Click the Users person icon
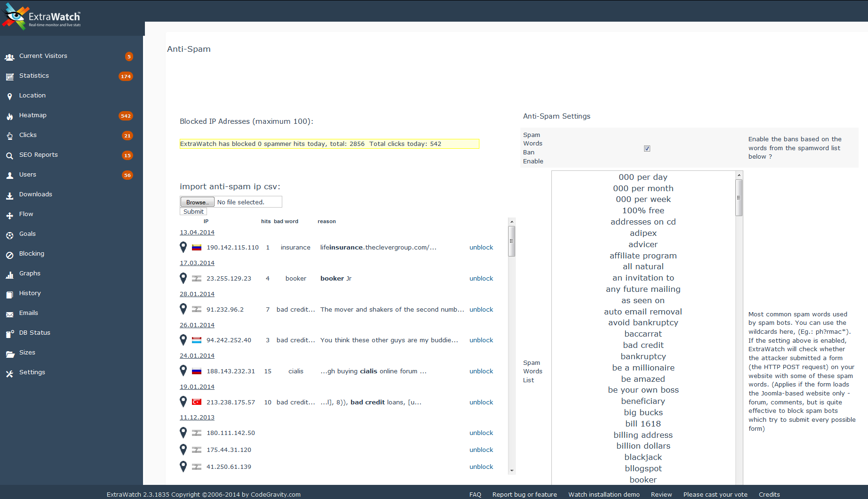The width and height of the screenshot is (868, 499). pos(9,176)
